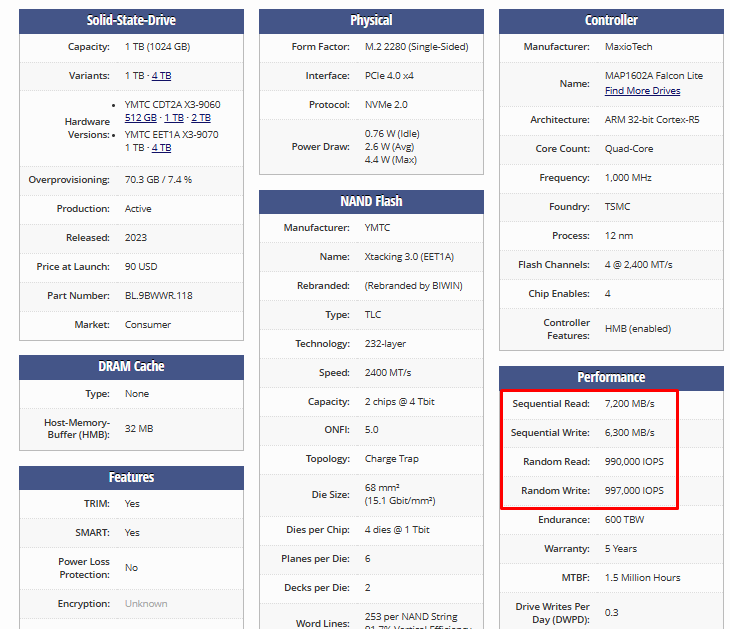Screen dimensions: 730x629
Task: Click the Physical section header
Action: coord(371,21)
